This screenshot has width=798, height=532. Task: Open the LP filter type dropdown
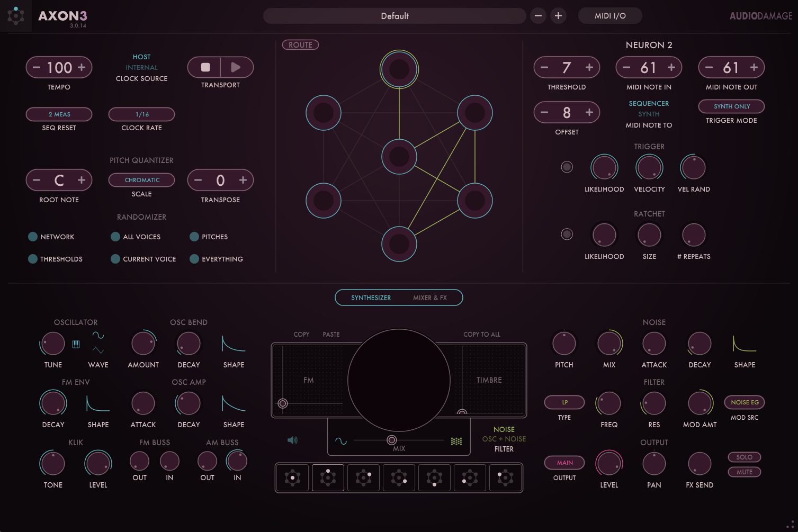pyautogui.click(x=564, y=402)
